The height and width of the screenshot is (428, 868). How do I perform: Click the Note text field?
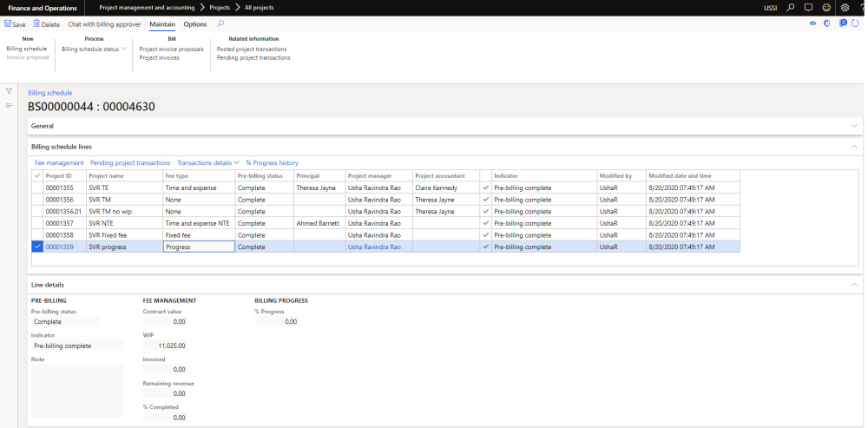(76, 391)
